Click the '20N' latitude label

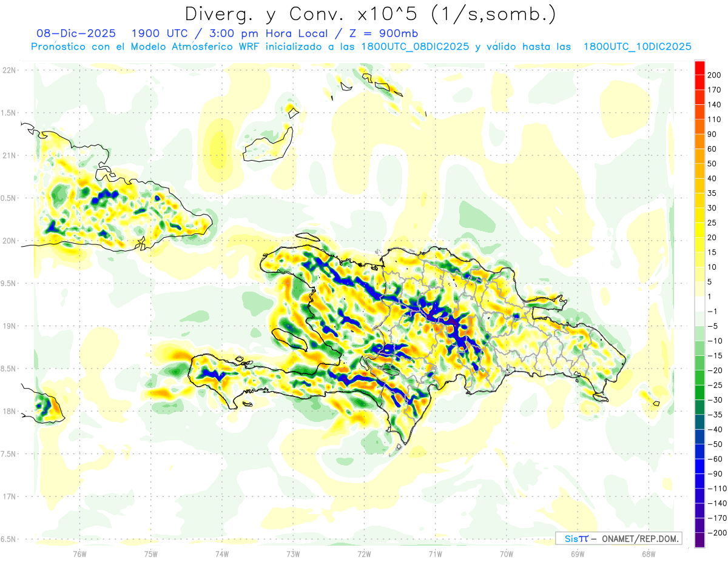click(x=9, y=240)
